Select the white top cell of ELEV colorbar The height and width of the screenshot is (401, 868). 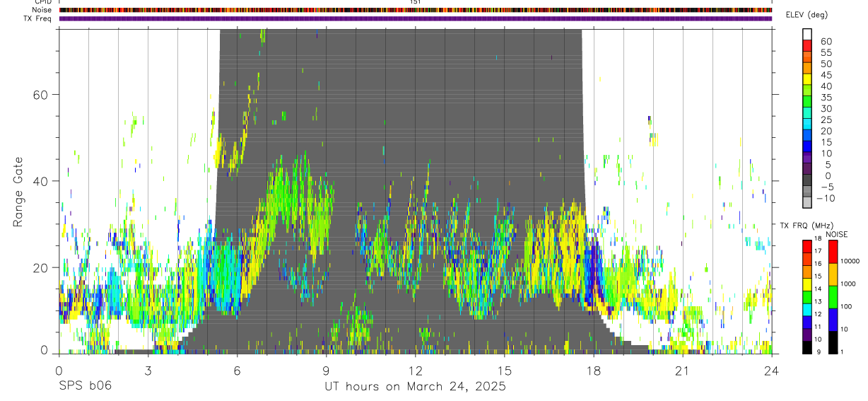pos(808,34)
